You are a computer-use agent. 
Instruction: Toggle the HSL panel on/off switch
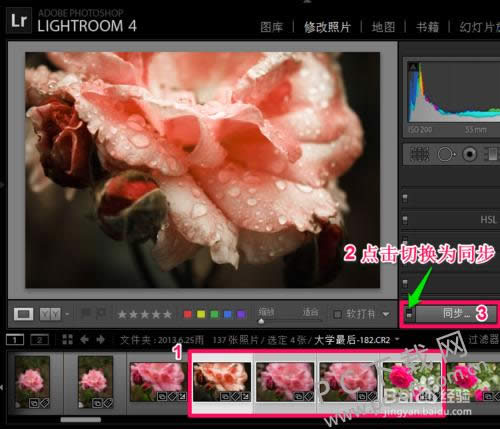click(405, 220)
